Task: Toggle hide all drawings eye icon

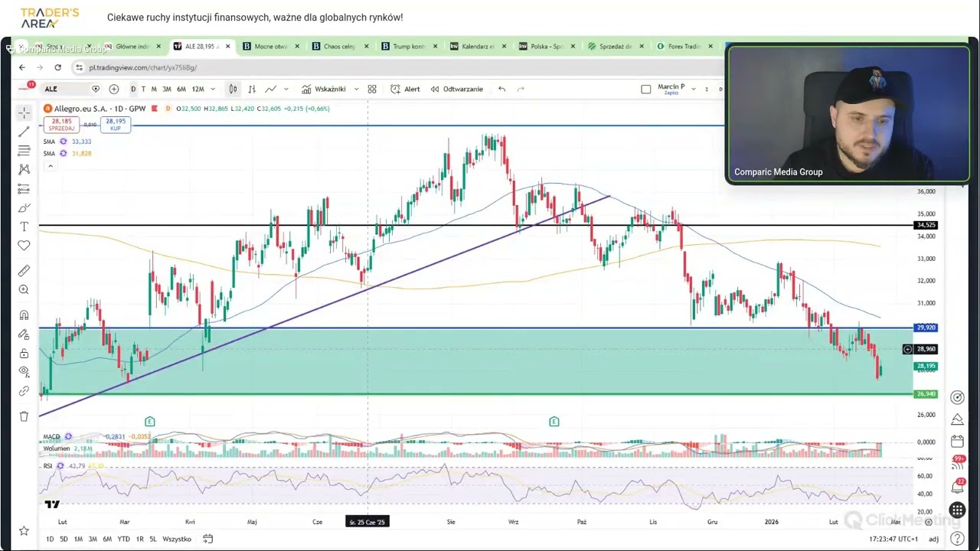Action: point(24,372)
